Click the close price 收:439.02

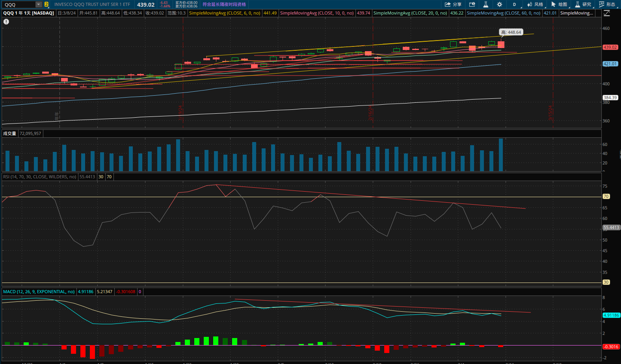click(x=154, y=13)
